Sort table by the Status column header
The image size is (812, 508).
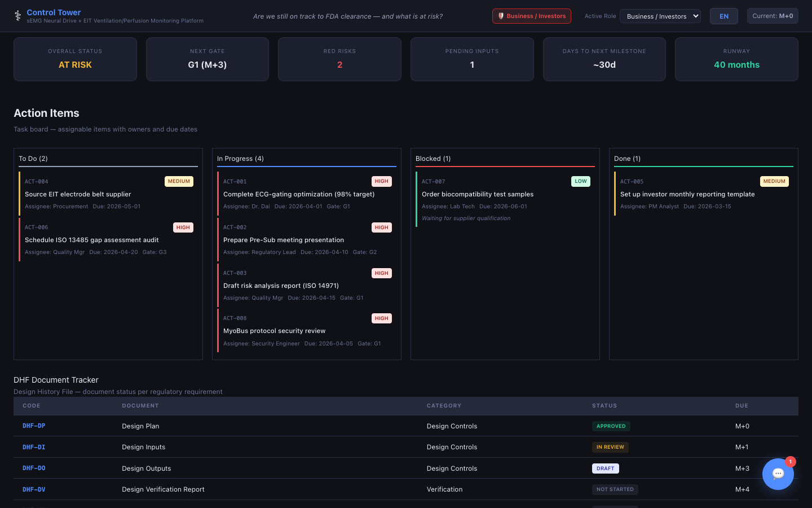[x=604, y=406]
